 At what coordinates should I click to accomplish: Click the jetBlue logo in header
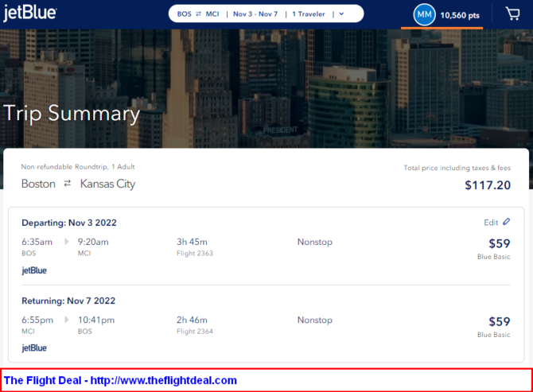30,14
